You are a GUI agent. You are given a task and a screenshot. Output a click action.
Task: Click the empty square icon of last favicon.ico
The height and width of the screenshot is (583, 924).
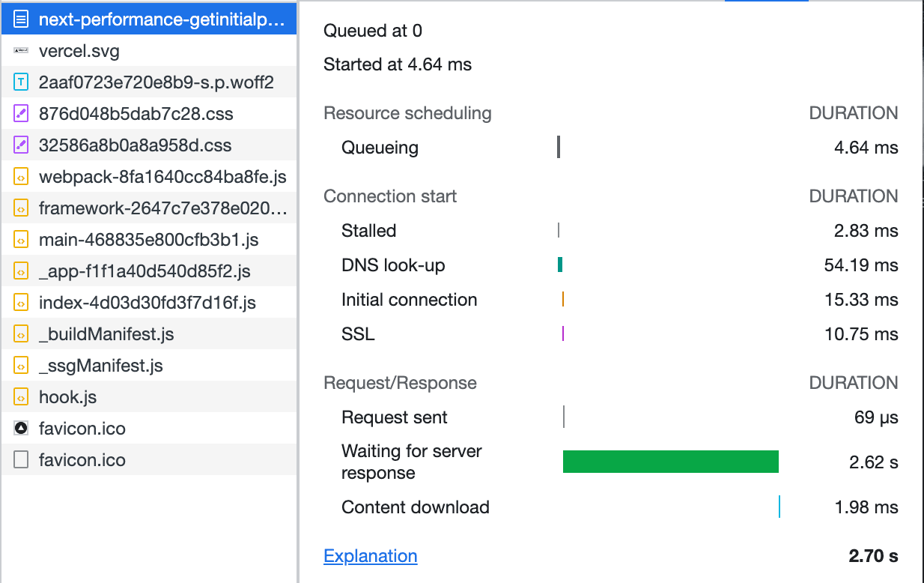[x=22, y=460]
